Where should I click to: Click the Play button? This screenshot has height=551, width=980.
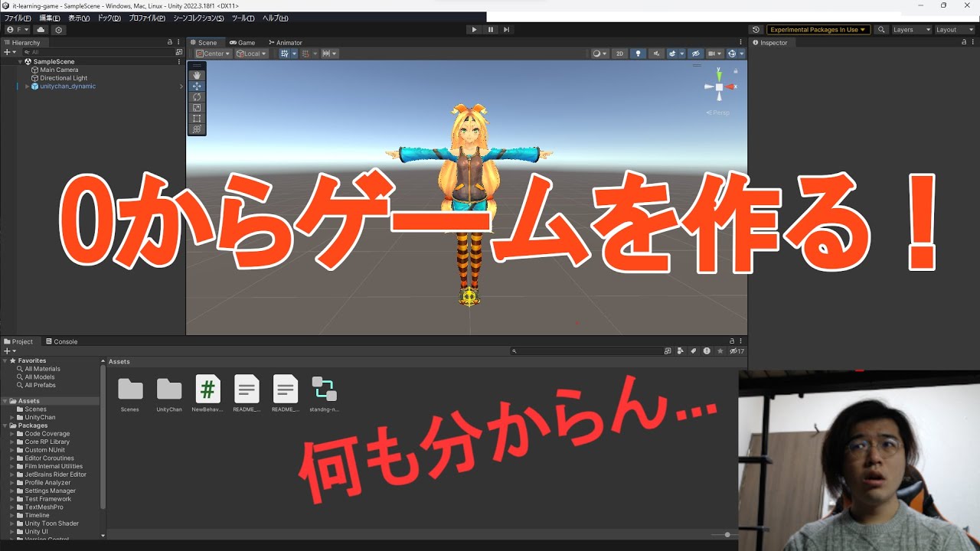[474, 30]
